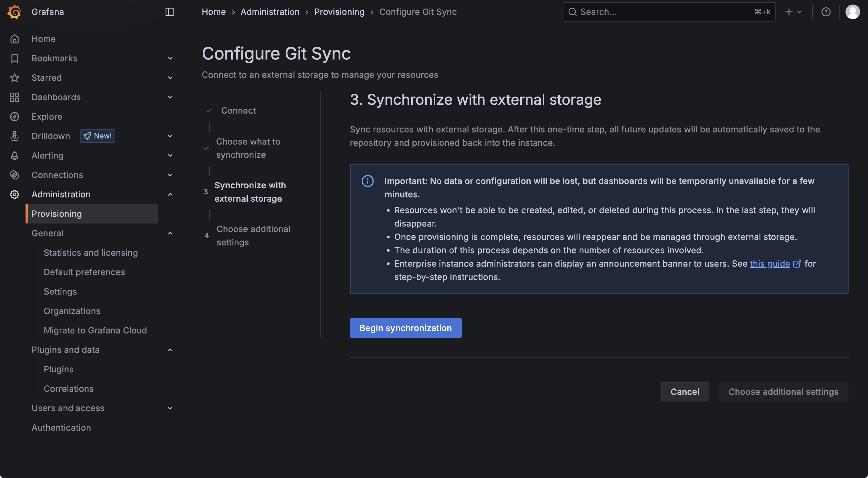Open Explore in the sidebar
The image size is (868, 478).
pos(47,117)
